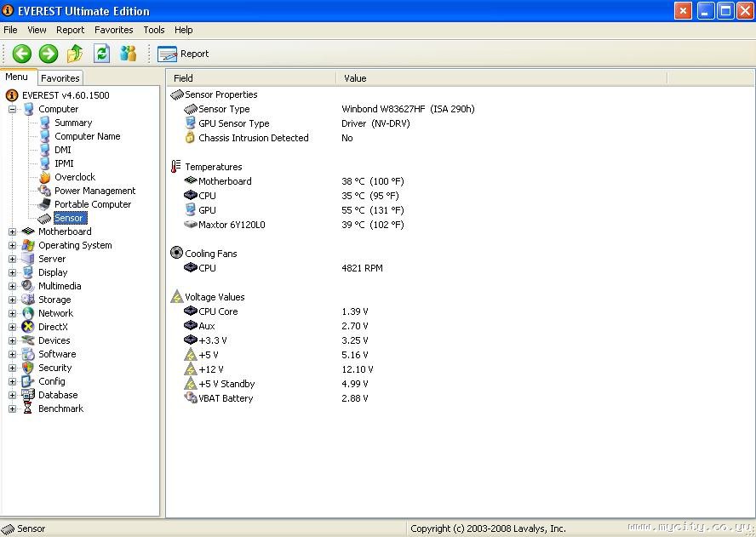Open the File menu
The image size is (756, 537).
click(x=10, y=30)
